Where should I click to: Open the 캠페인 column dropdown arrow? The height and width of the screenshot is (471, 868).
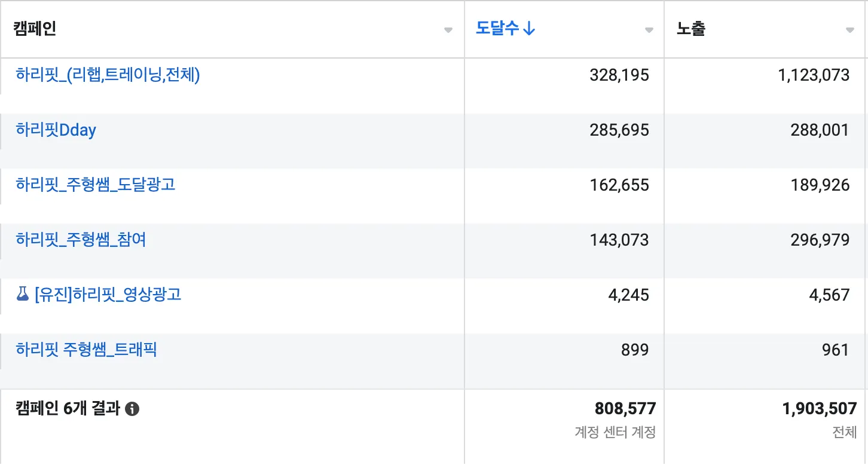click(448, 30)
